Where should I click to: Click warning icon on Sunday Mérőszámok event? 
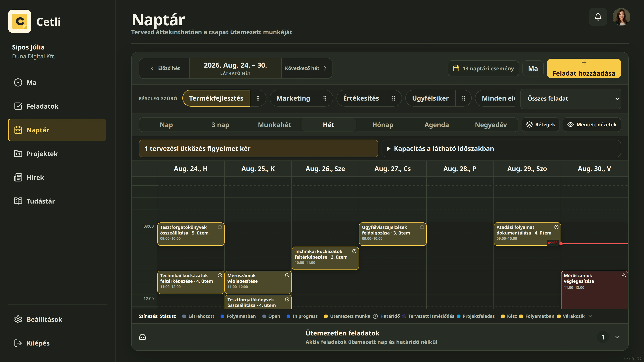[x=624, y=275]
